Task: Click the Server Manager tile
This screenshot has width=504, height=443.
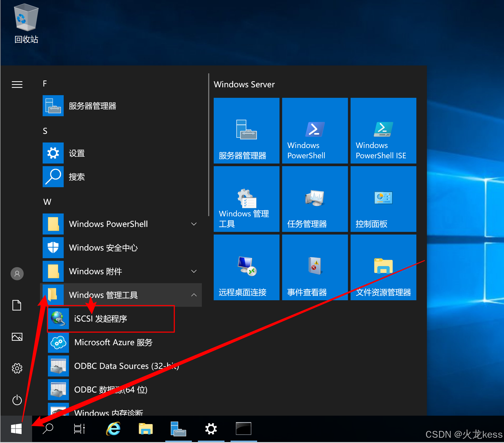Action: [x=247, y=131]
